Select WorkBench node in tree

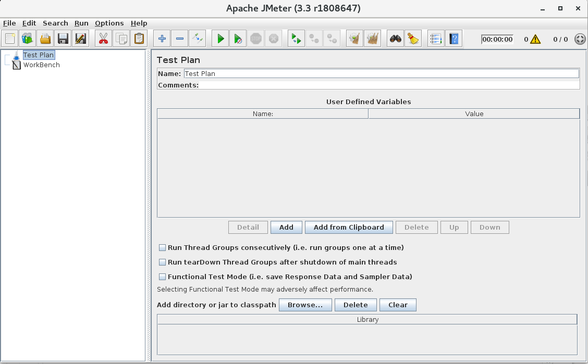click(x=41, y=65)
